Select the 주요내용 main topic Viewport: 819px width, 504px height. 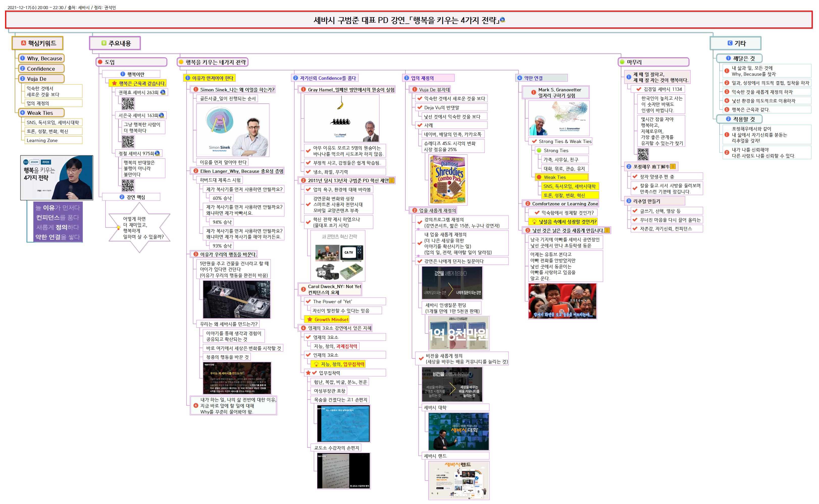(x=115, y=43)
